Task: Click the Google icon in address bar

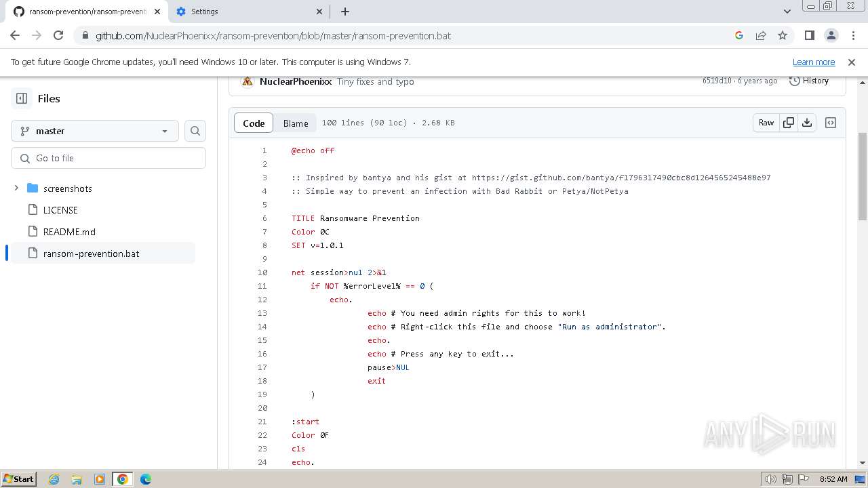Action: point(739,35)
